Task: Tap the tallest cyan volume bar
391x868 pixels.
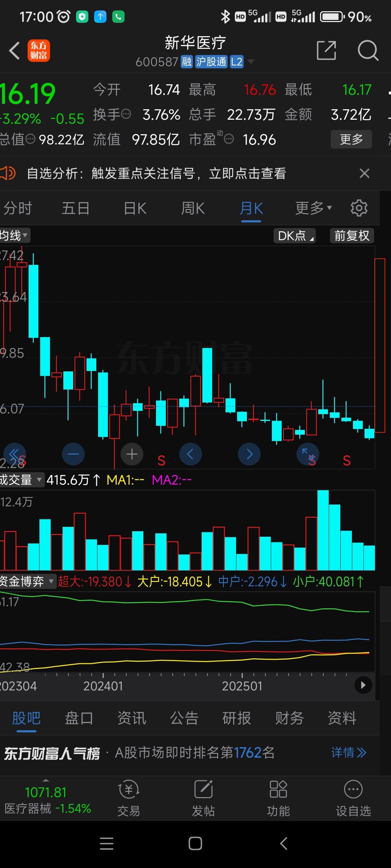Action: pyautogui.click(x=323, y=530)
